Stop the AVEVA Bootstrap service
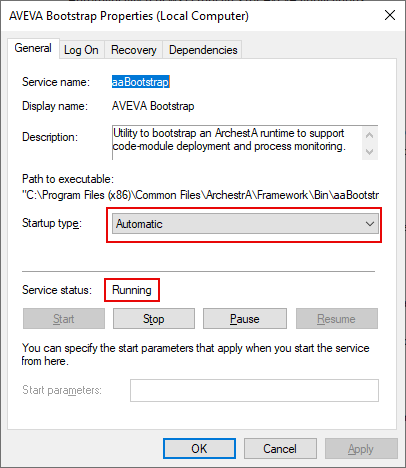 [x=154, y=319]
